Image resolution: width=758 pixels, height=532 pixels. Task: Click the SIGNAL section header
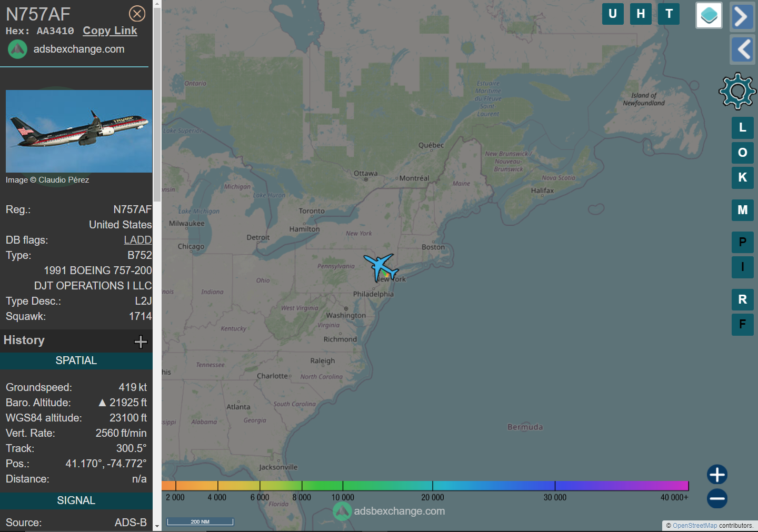pyautogui.click(x=76, y=500)
